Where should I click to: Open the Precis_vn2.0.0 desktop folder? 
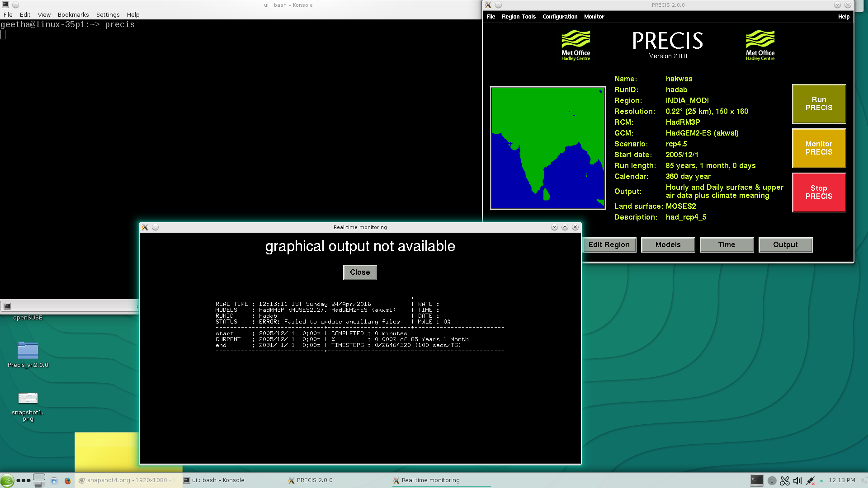pos(28,355)
